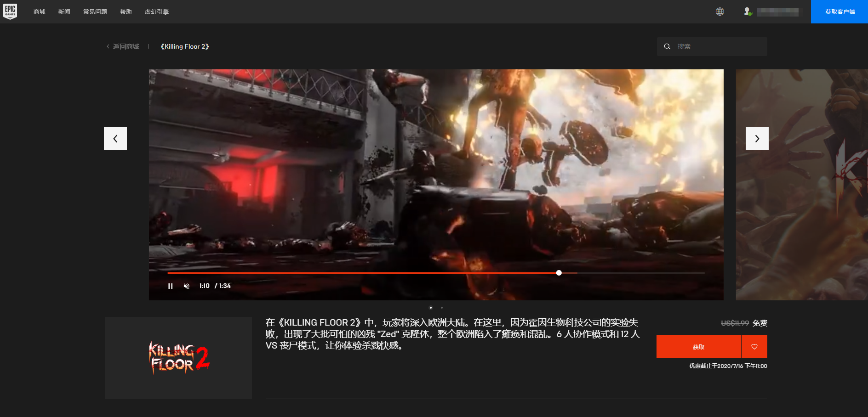Click the orange 获取 get button

tap(699, 347)
